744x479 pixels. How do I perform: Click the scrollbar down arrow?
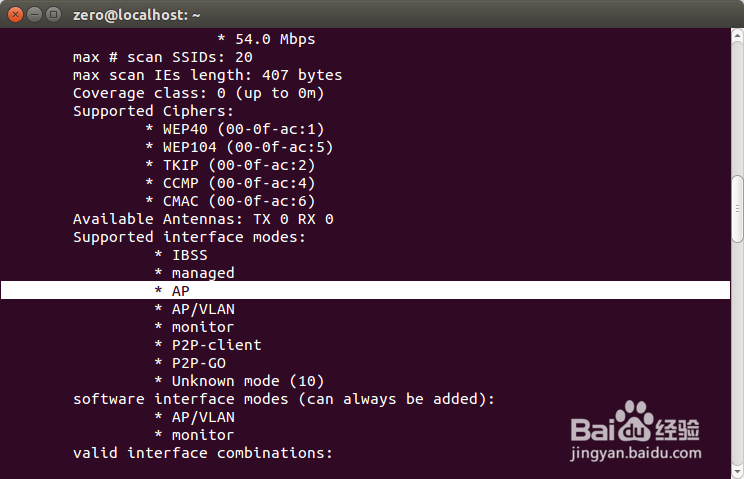click(737, 471)
